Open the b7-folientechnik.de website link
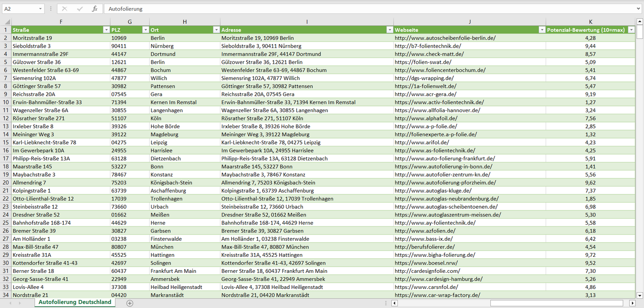 [428, 46]
